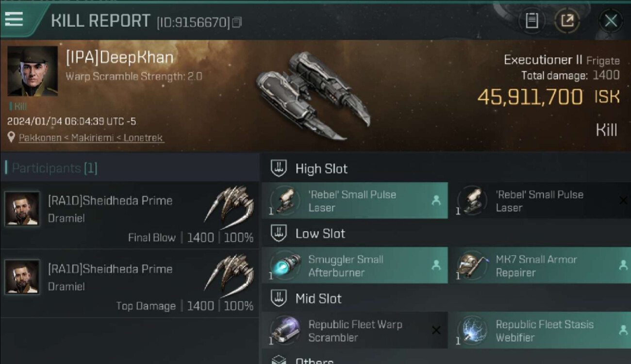Select Sheidheda Prime Top Damage portrait
Image resolution: width=631 pixels, height=364 pixels.
22,277
